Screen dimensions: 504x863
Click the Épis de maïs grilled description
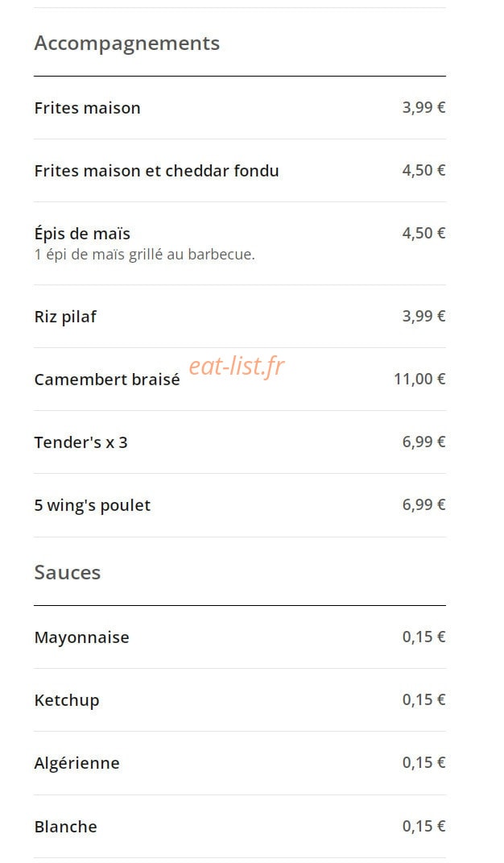tap(145, 255)
